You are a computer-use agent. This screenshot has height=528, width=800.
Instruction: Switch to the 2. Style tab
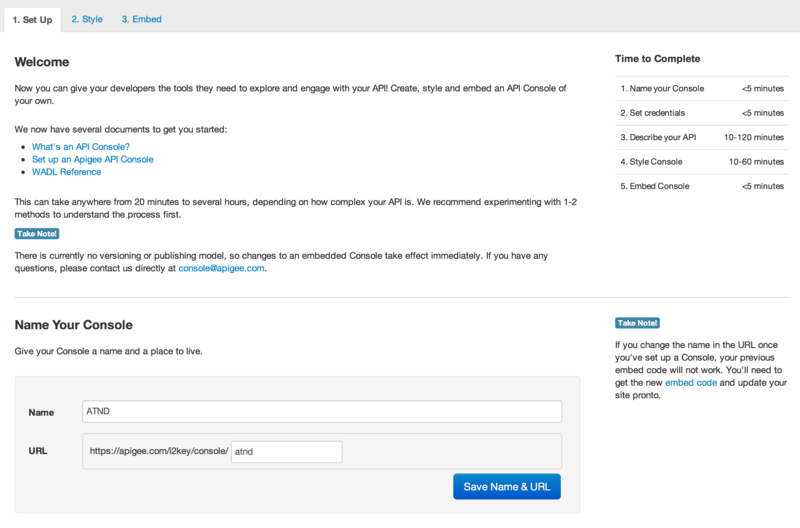coord(87,19)
